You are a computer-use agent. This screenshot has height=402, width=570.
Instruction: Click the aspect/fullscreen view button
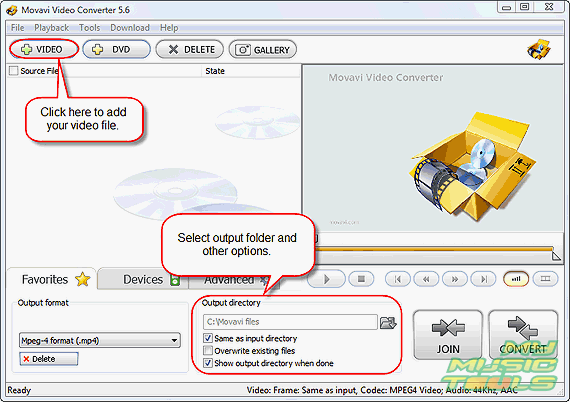tap(545, 279)
